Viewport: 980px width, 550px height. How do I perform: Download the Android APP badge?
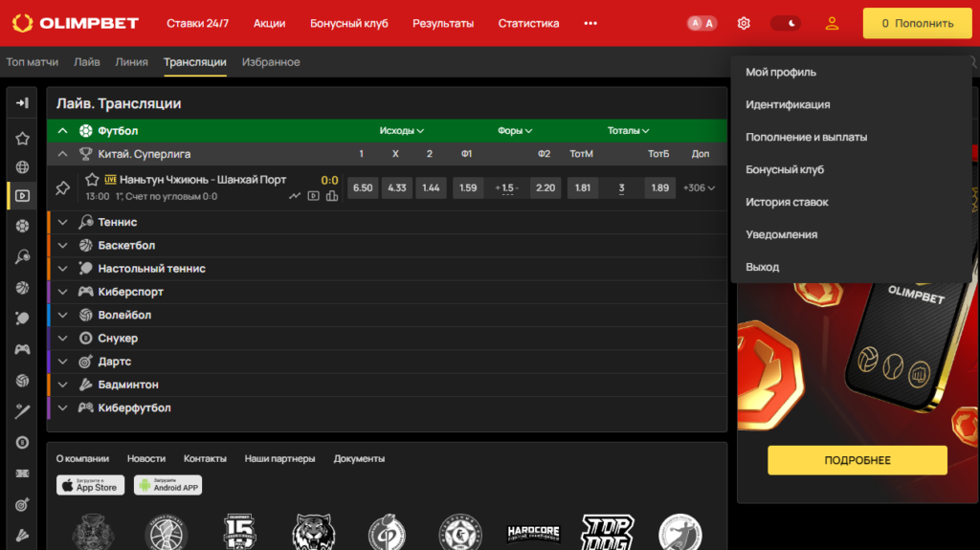[x=167, y=485]
